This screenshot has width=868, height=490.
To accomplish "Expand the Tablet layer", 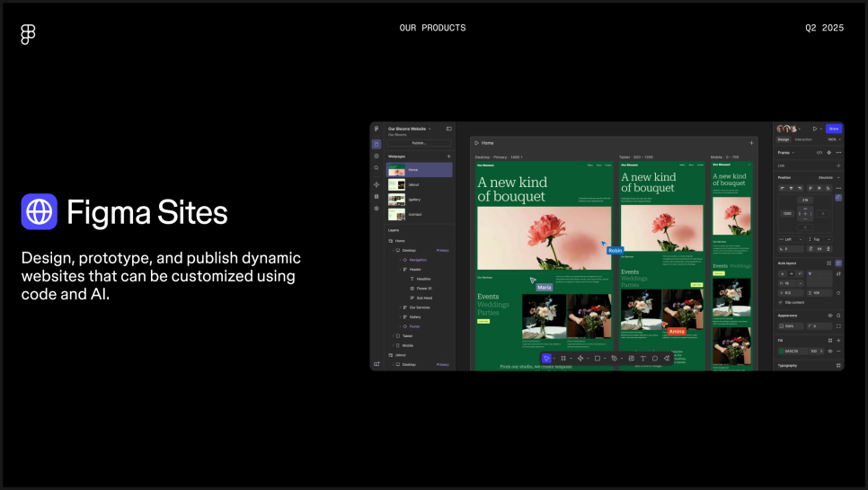I will (394, 335).
